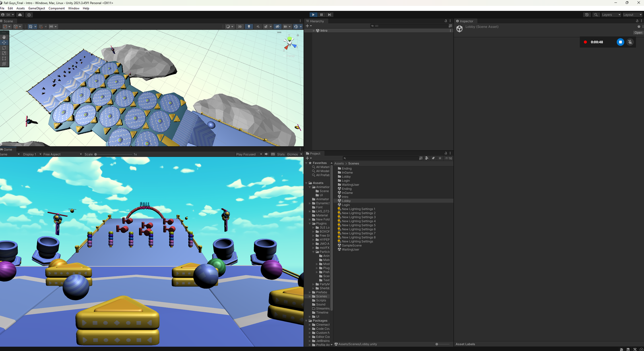Select the Rotate tool

(x=4, y=48)
